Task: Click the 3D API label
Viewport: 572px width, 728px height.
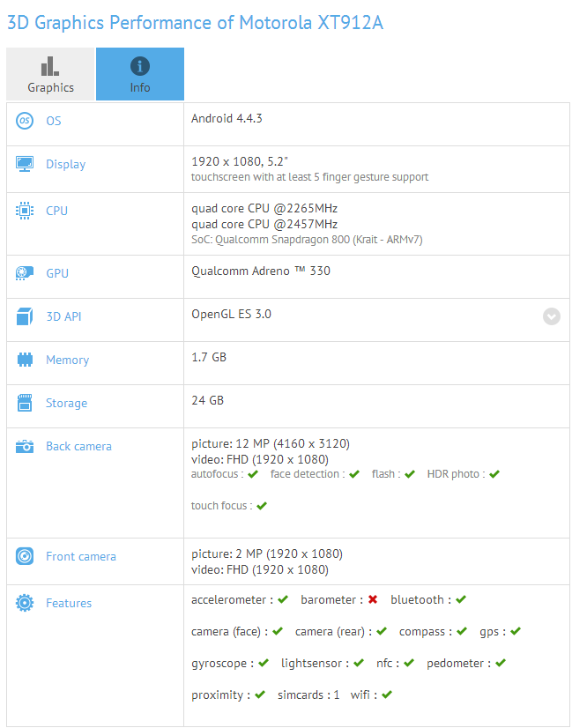Action: [x=63, y=316]
